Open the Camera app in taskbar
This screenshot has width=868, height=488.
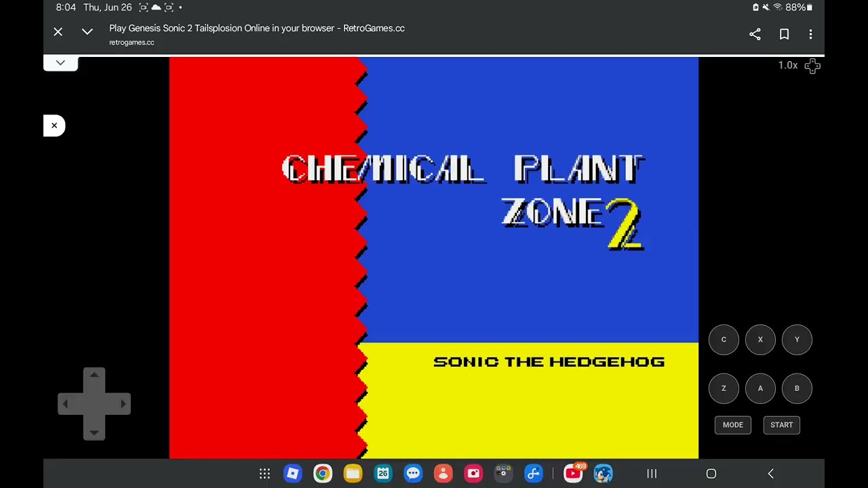pyautogui.click(x=473, y=474)
